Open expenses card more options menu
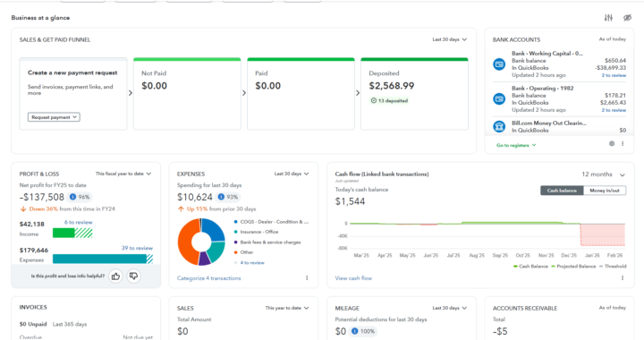This screenshot has height=340, width=644. (x=307, y=278)
